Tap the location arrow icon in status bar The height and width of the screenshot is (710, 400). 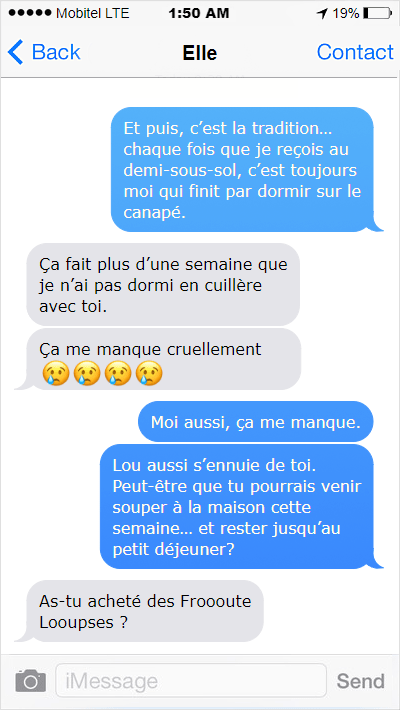pos(322,14)
